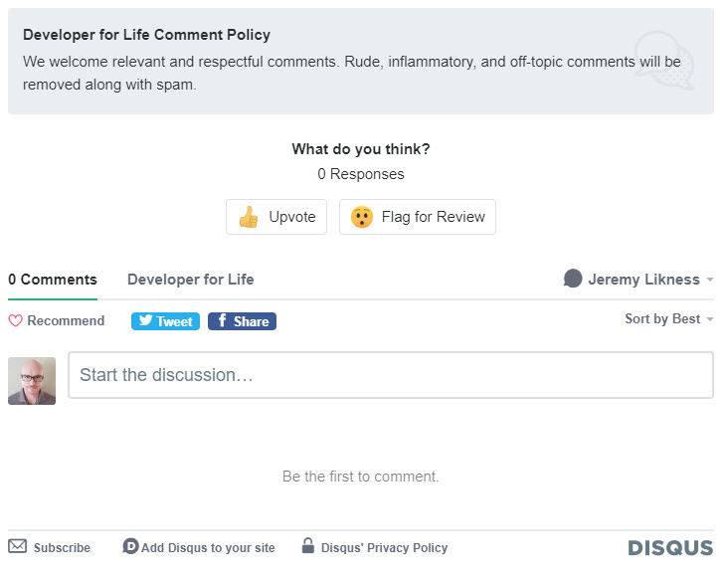Click the Flag for Review reaction button
Screen dimensions: 728x578
click(x=418, y=217)
